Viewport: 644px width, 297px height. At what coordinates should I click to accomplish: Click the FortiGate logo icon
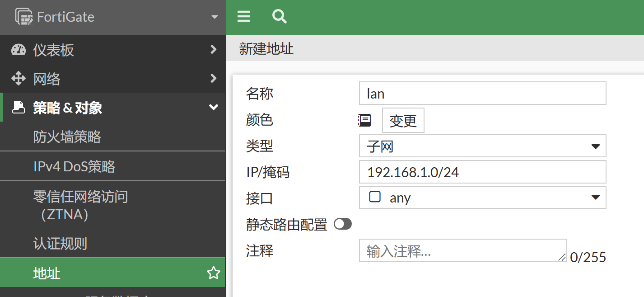(x=24, y=17)
